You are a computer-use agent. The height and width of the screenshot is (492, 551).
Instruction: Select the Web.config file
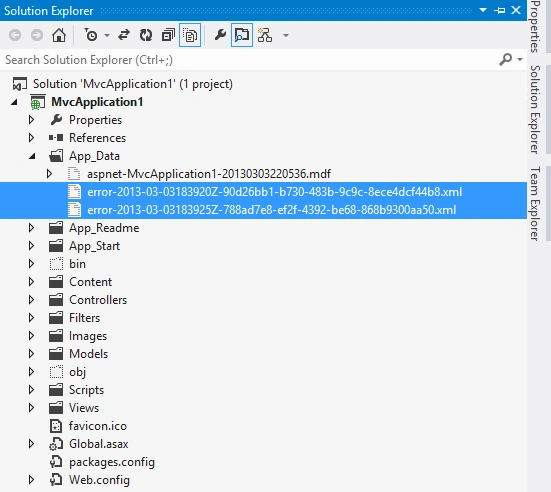tap(99, 480)
